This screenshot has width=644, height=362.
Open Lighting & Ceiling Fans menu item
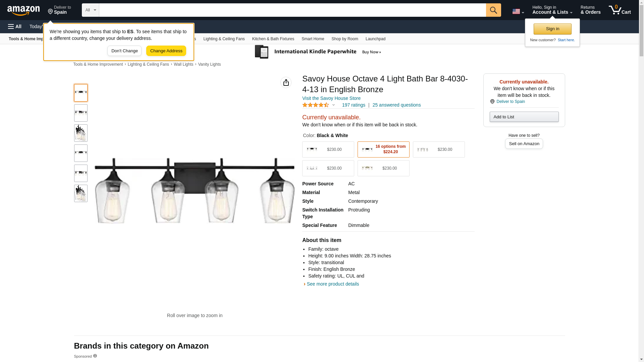click(224, 39)
